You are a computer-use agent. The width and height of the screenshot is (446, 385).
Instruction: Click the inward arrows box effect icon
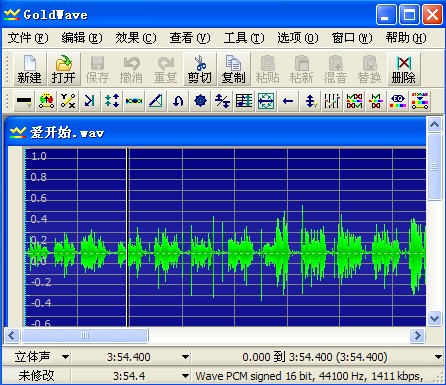tap(266, 101)
